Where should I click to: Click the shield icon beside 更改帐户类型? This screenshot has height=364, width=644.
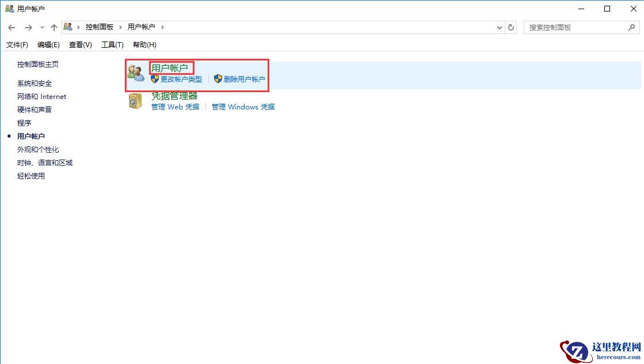154,79
